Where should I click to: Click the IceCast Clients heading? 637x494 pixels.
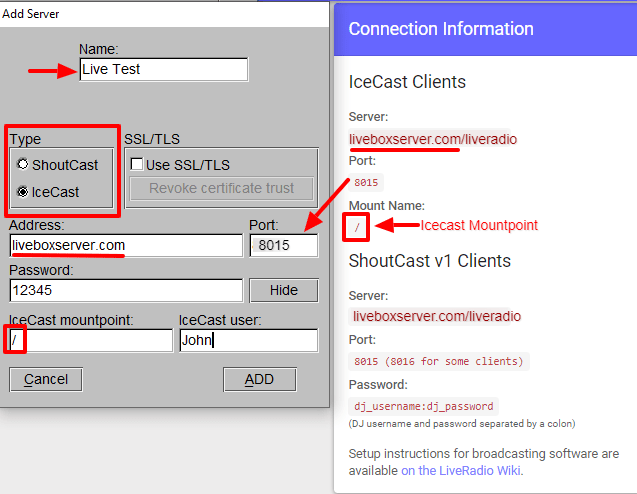tap(407, 82)
